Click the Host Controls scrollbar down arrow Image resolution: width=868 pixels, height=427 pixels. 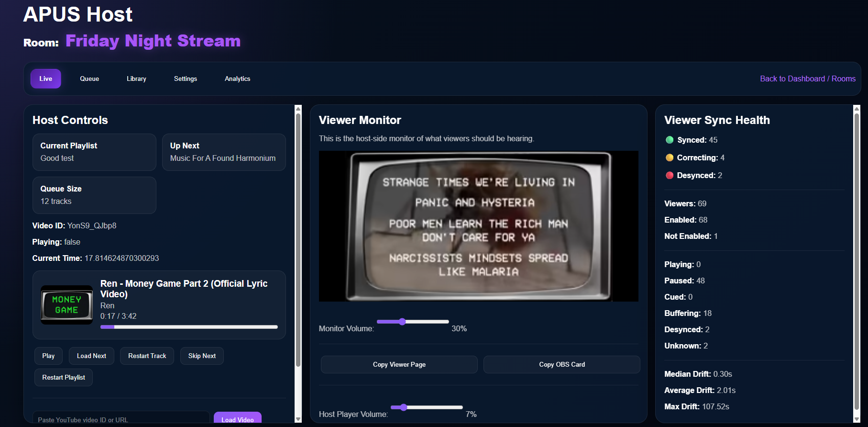pyautogui.click(x=298, y=419)
